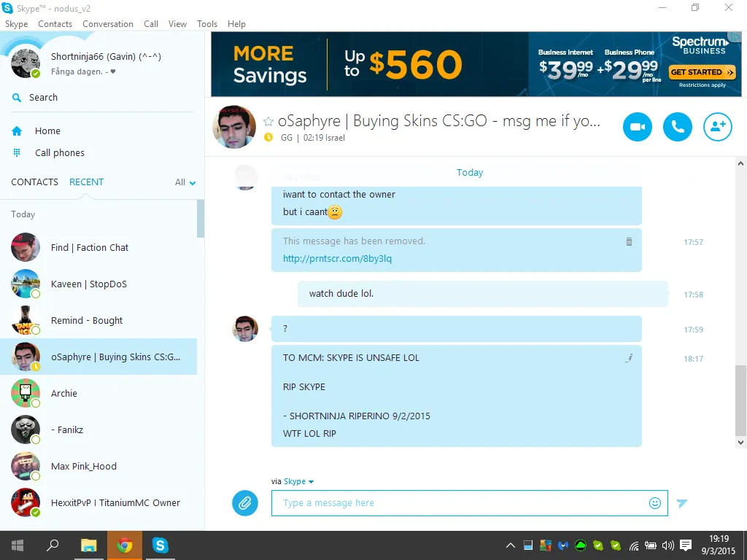The width and height of the screenshot is (747, 560).
Task: Open Chrome from taskbar
Action: (124, 545)
